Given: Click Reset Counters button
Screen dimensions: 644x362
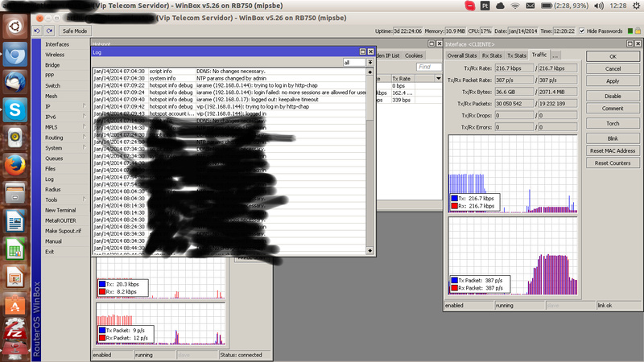Looking at the screenshot, I should pos(613,163).
